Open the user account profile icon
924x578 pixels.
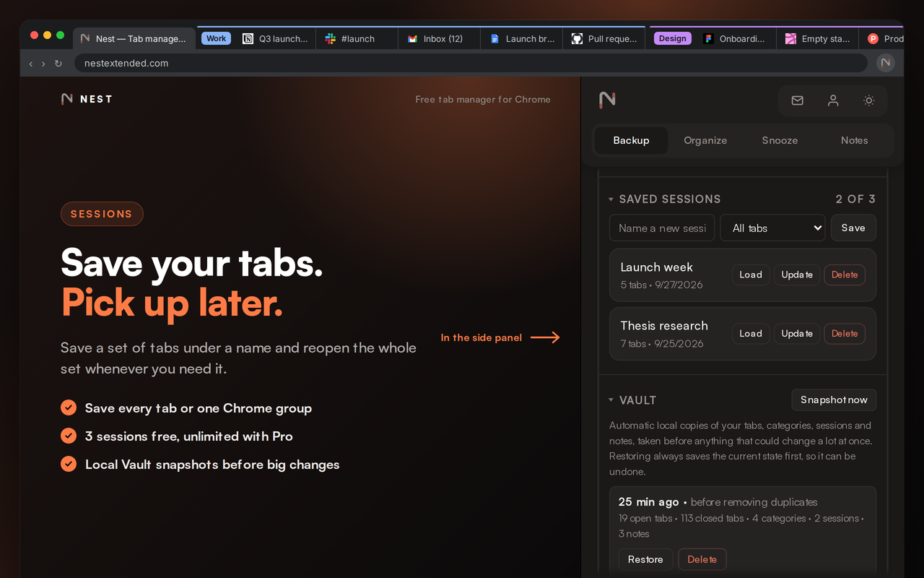tap(833, 100)
